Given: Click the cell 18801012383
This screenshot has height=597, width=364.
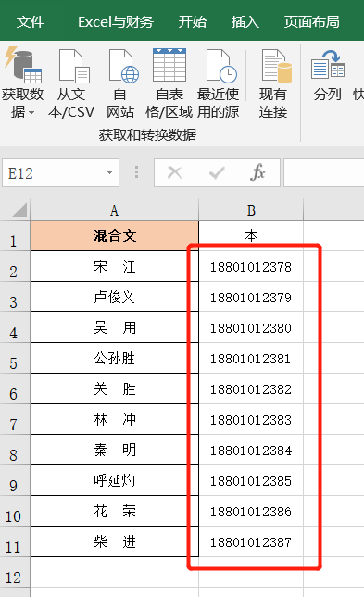Looking at the screenshot, I should pyautogui.click(x=251, y=419).
